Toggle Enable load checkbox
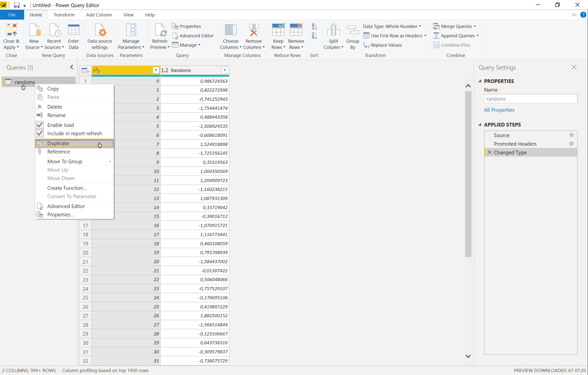Image resolution: width=588 pixels, height=375 pixels. 40,125
